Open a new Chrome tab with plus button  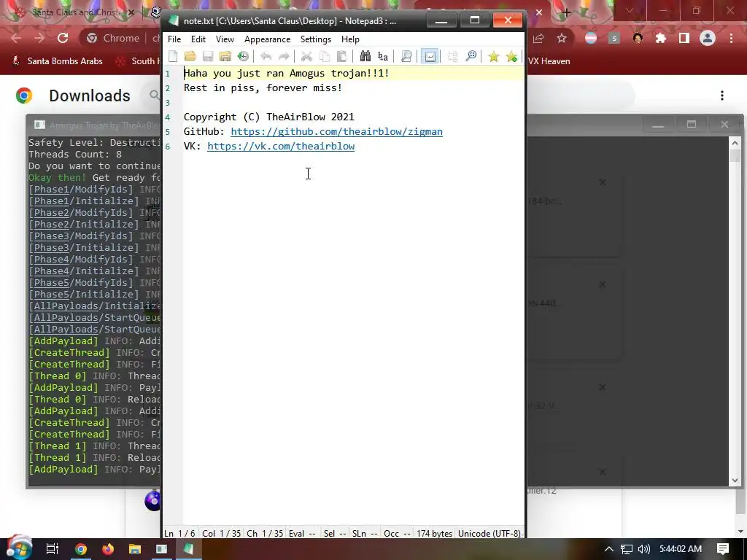point(566,12)
